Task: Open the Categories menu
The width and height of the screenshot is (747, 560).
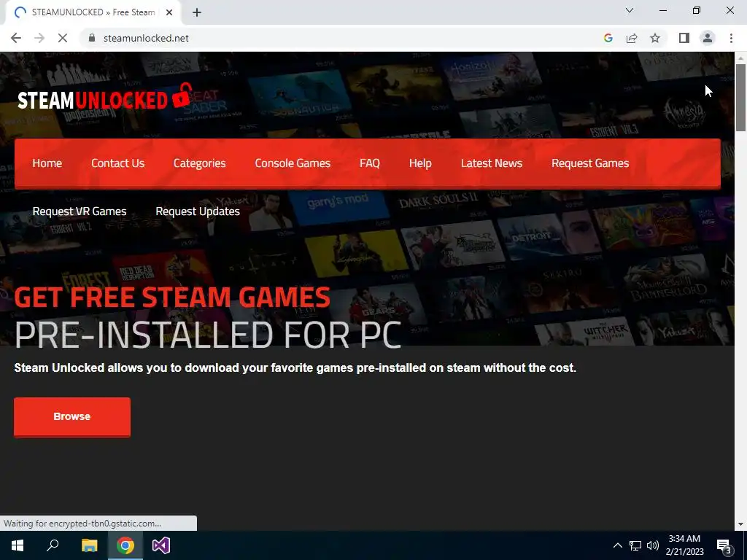Action: (200, 163)
